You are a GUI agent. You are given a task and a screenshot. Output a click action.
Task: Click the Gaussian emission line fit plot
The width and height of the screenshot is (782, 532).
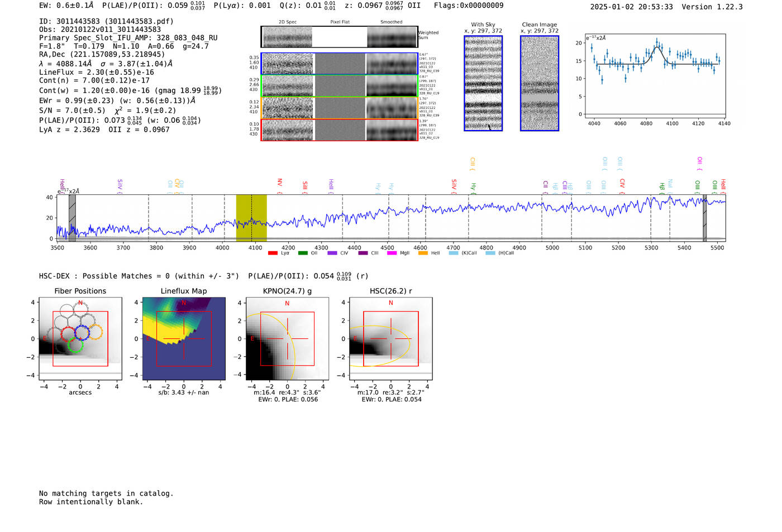tap(655, 78)
